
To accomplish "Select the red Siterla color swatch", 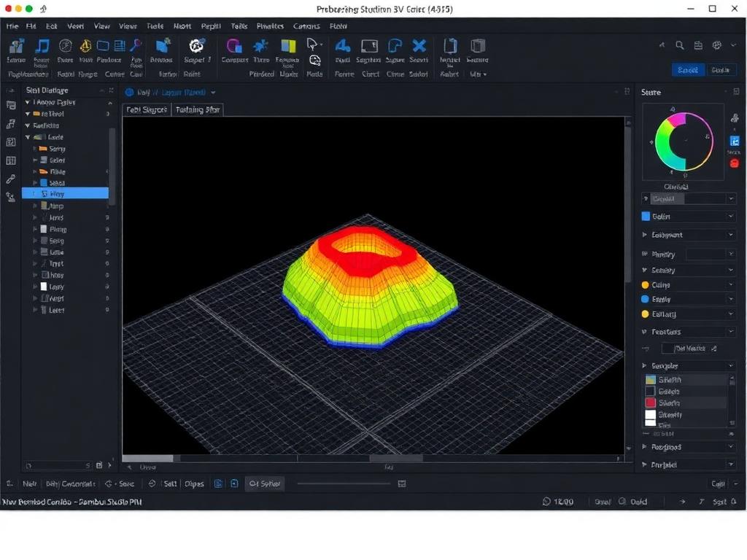I will [x=650, y=402].
